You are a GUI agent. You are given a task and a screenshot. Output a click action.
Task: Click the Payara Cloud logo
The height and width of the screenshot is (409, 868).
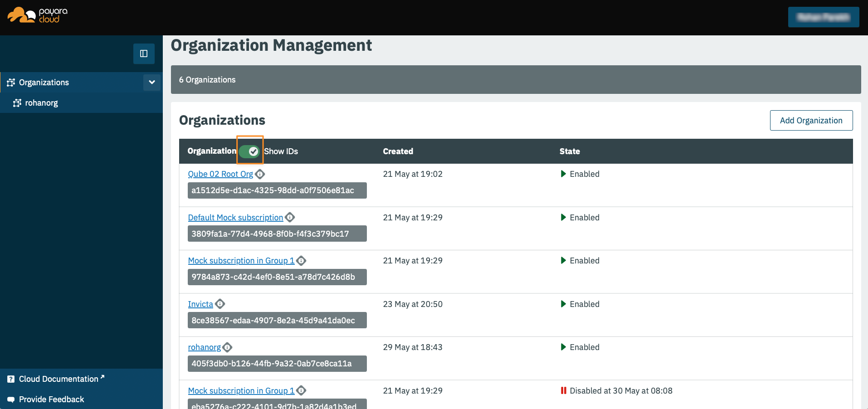[x=36, y=17]
